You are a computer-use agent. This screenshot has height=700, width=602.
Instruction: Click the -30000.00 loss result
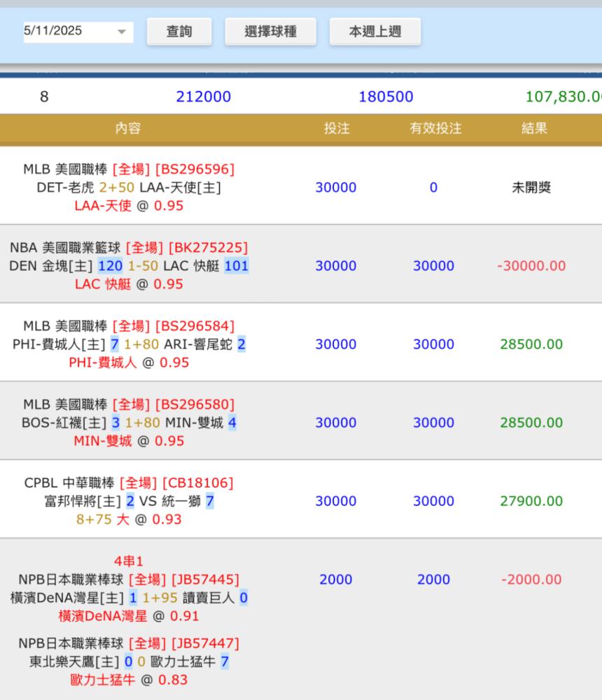click(531, 266)
